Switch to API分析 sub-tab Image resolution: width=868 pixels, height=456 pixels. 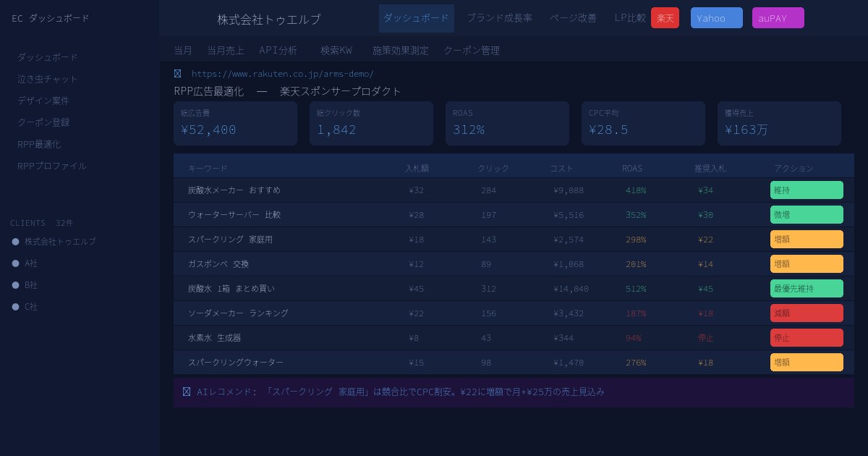pos(278,51)
